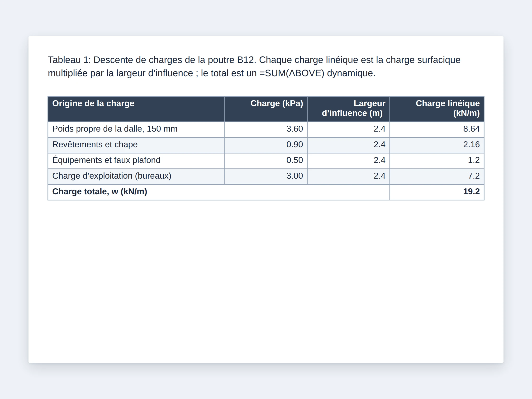Click the 0.90 charge value cell
The width and height of the screenshot is (532, 399).
point(266,145)
